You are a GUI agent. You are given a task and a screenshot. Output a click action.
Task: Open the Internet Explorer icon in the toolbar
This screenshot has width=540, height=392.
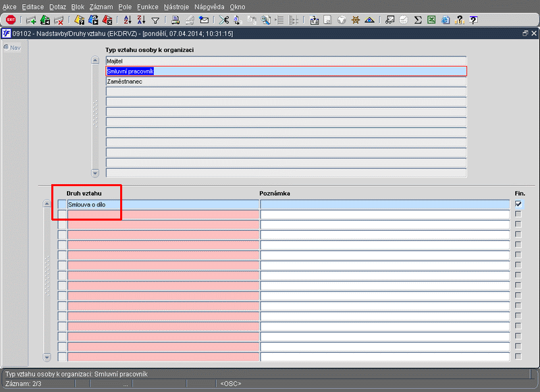[x=446, y=20]
